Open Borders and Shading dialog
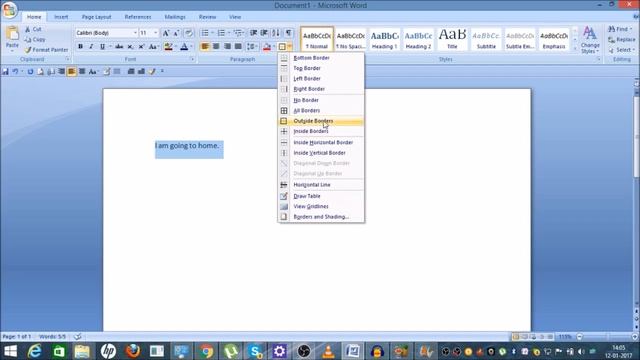The image size is (640, 360). click(321, 217)
